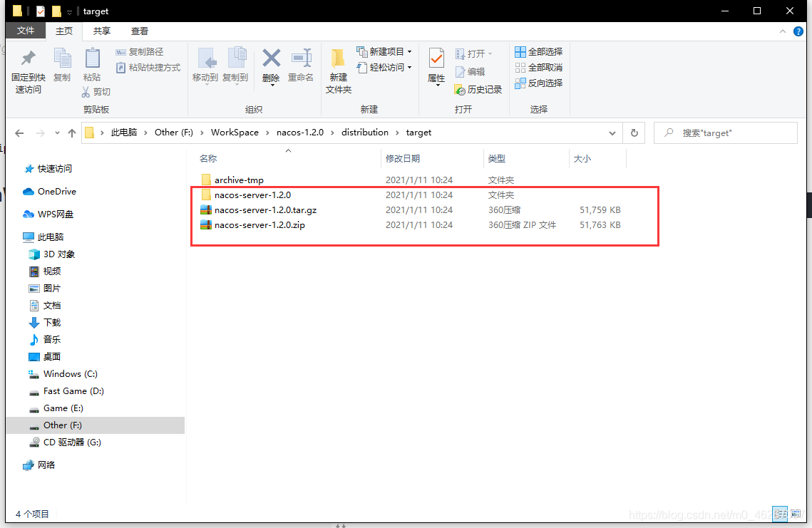
Task: Open Windows (C:) drive in navigation pane
Action: click(63, 374)
